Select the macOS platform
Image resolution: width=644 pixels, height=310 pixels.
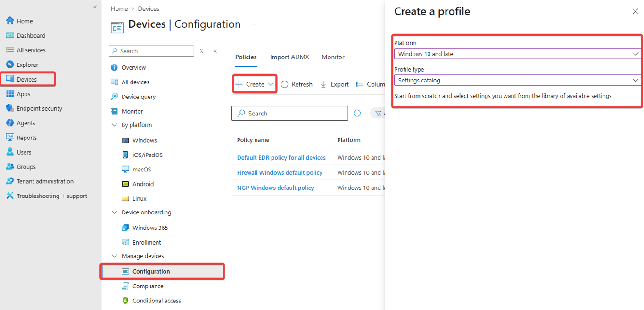click(x=141, y=170)
